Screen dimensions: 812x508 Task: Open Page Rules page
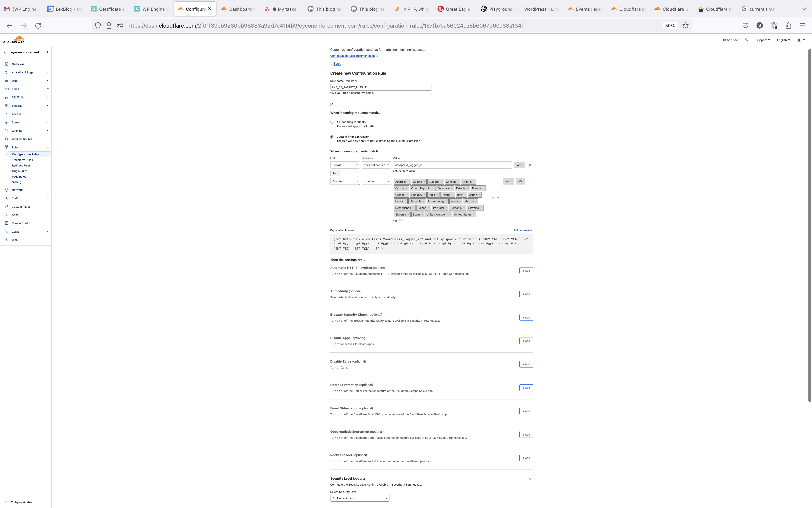(19, 177)
